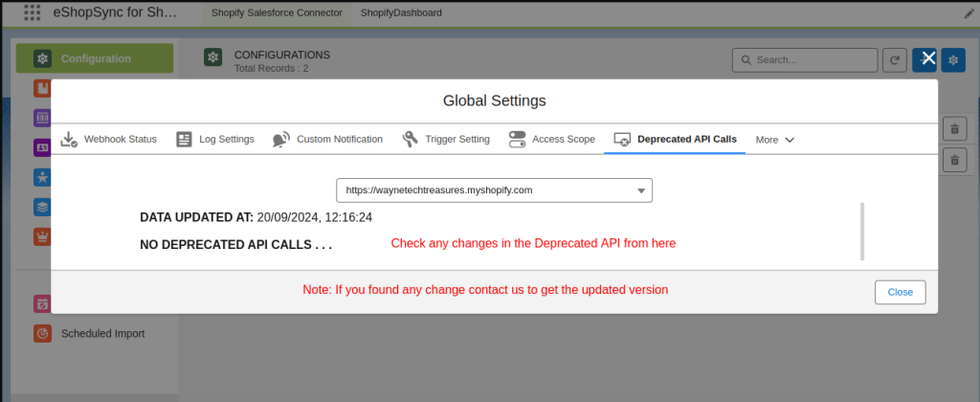The image size is (980, 402).
Task: Select the ShopifyDashboard navigation tab
Action: [x=401, y=14]
